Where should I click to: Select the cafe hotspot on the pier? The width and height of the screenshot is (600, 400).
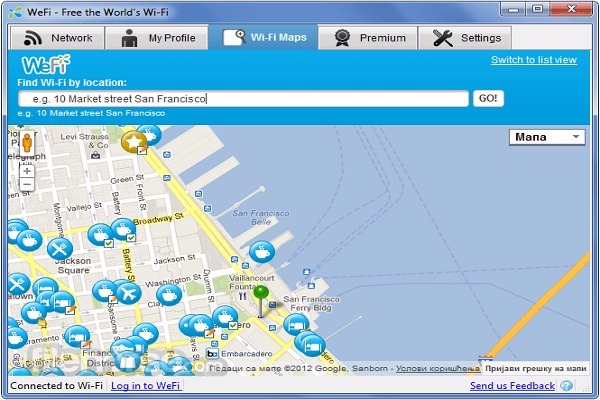coord(262,252)
